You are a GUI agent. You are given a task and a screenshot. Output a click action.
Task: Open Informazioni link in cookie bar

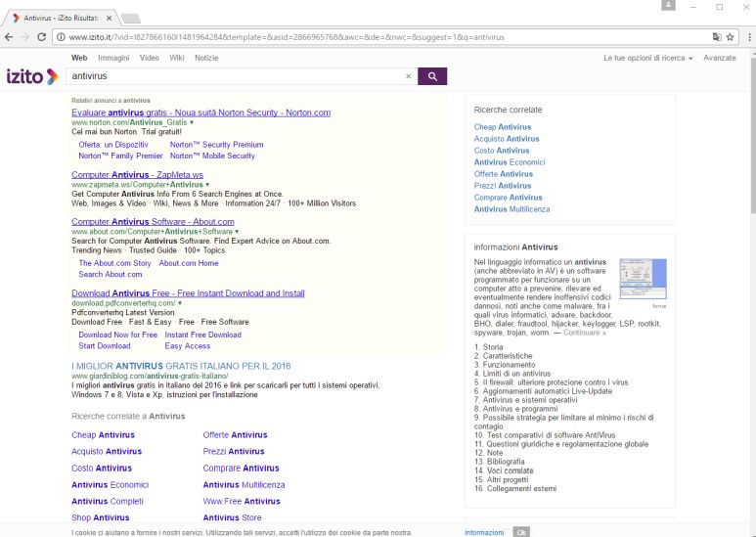[x=484, y=533]
